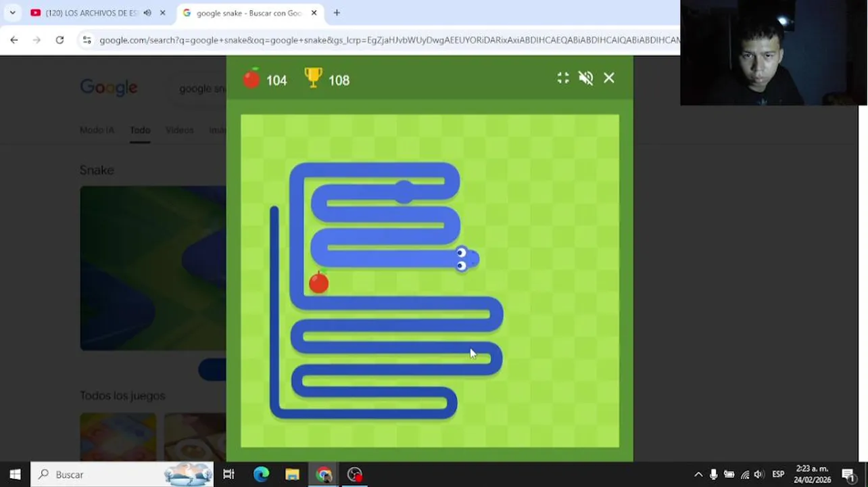Open the Windows Start menu
The width and height of the screenshot is (868, 487).
pyautogui.click(x=15, y=474)
